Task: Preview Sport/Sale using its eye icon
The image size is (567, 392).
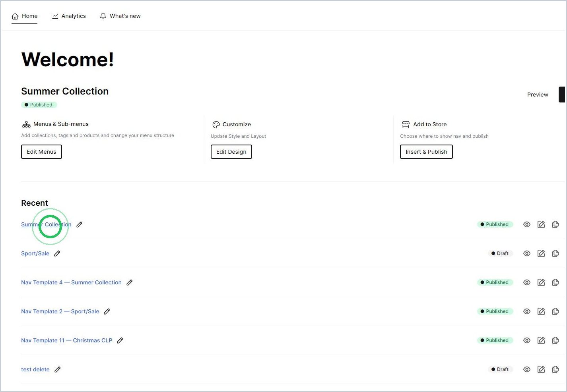Action: tap(527, 253)
